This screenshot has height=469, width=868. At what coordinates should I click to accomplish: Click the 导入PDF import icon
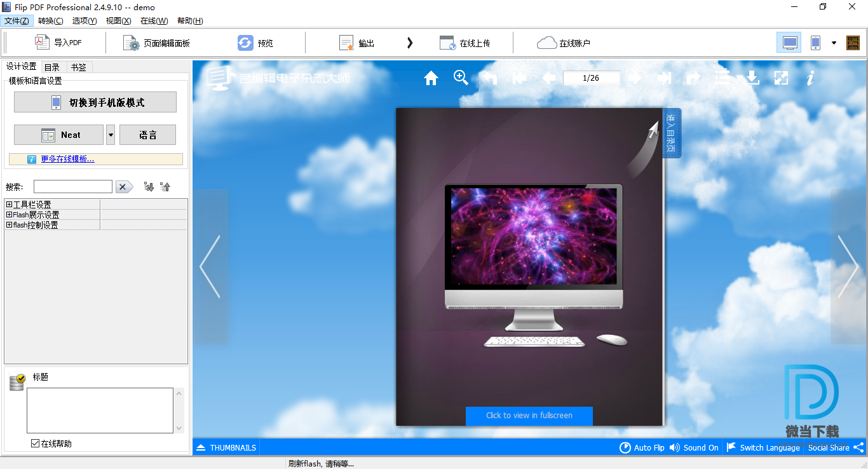(x=42, y=43)
